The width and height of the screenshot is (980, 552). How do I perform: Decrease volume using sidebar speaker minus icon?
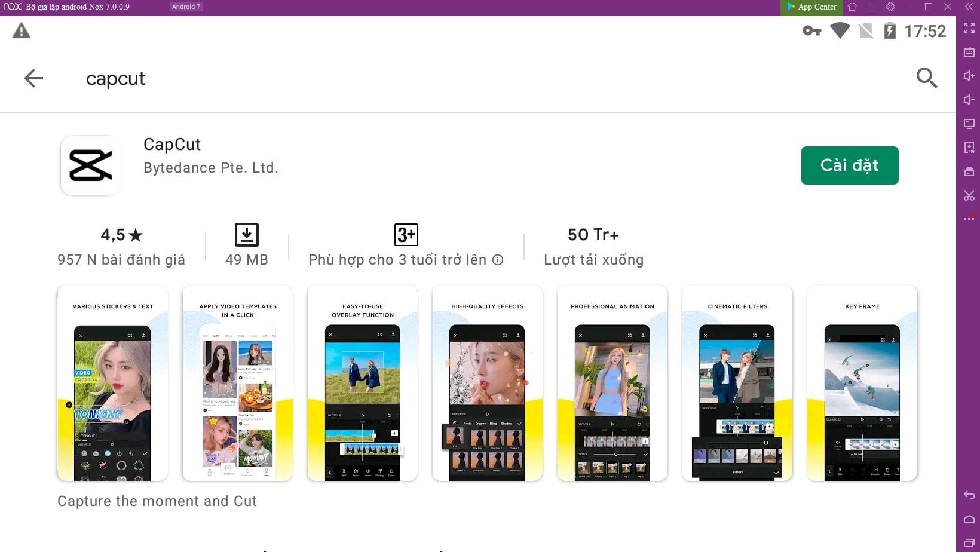point(969,100)
